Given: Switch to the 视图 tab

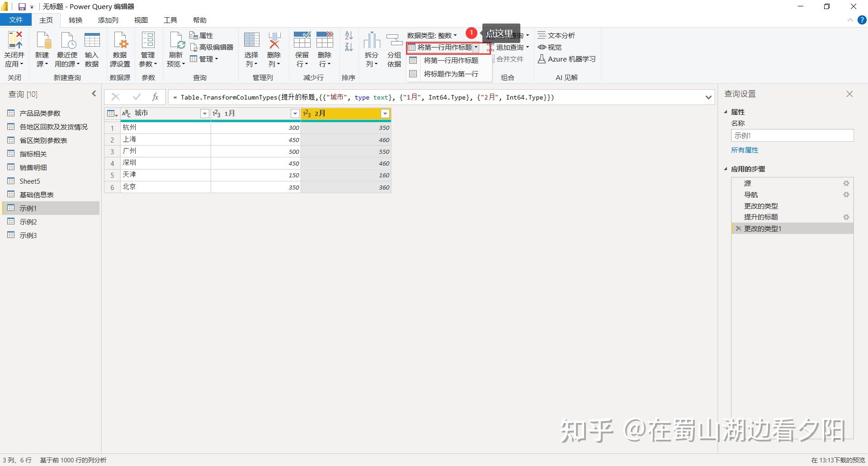Looking at the screenshot, I should [141, 20].
